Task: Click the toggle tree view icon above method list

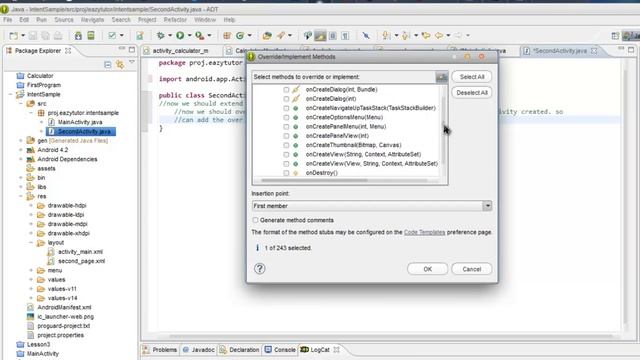Action: point(441,77)
